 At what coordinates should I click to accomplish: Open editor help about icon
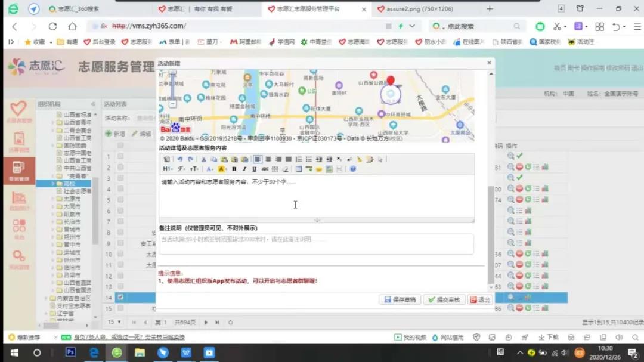click(353, 169)
